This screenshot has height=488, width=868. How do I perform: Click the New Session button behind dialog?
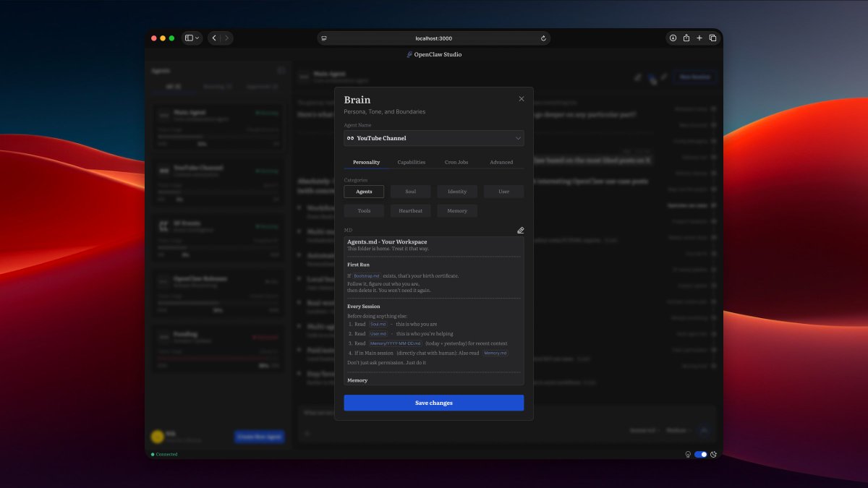pyautogui.click(x=694, y=77)
